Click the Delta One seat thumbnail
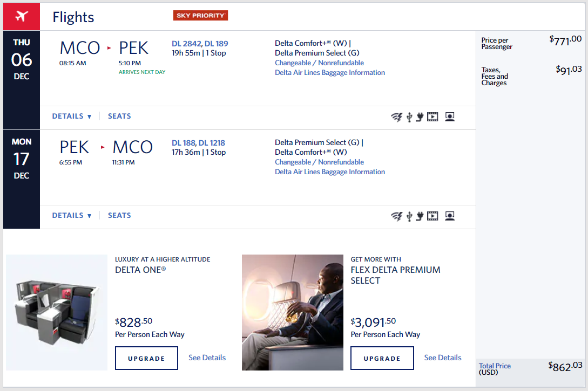The width and height of the screenshot is (588, 391). (x=57, y=312)
